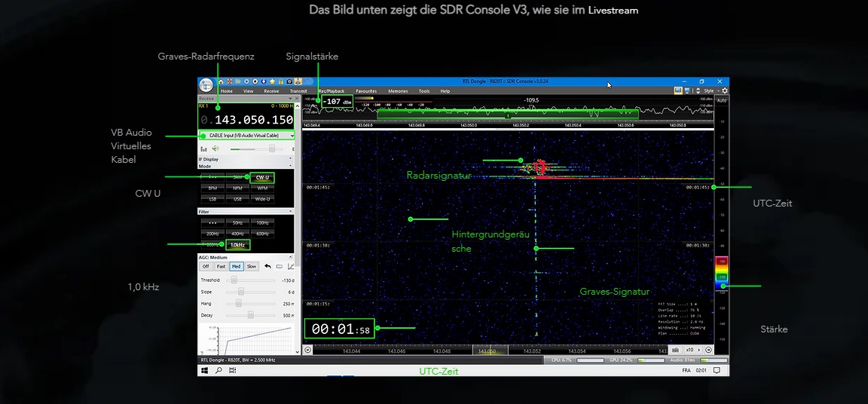Select LSB mode
868x404 pixels.
[x=212, y=199]
